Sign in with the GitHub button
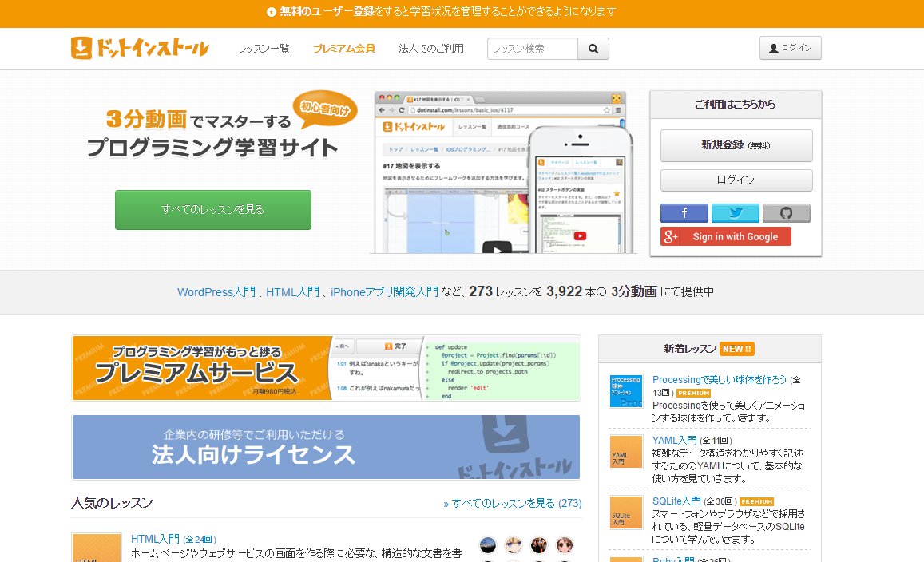 point(786,212)
